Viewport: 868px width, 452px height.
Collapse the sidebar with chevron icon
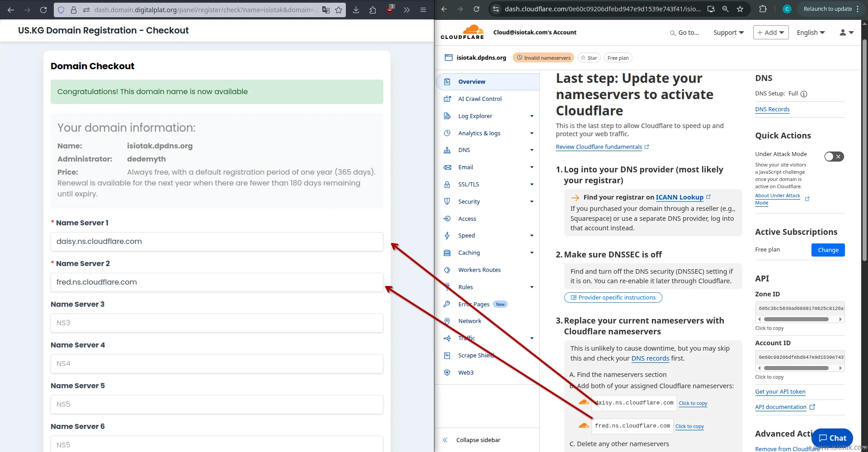[x=445, y=440]
